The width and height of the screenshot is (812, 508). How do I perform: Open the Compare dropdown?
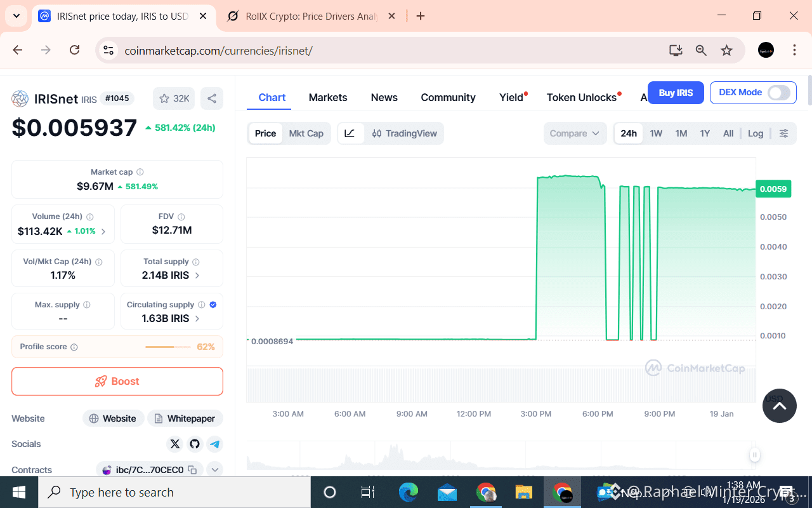click(574, 133)
